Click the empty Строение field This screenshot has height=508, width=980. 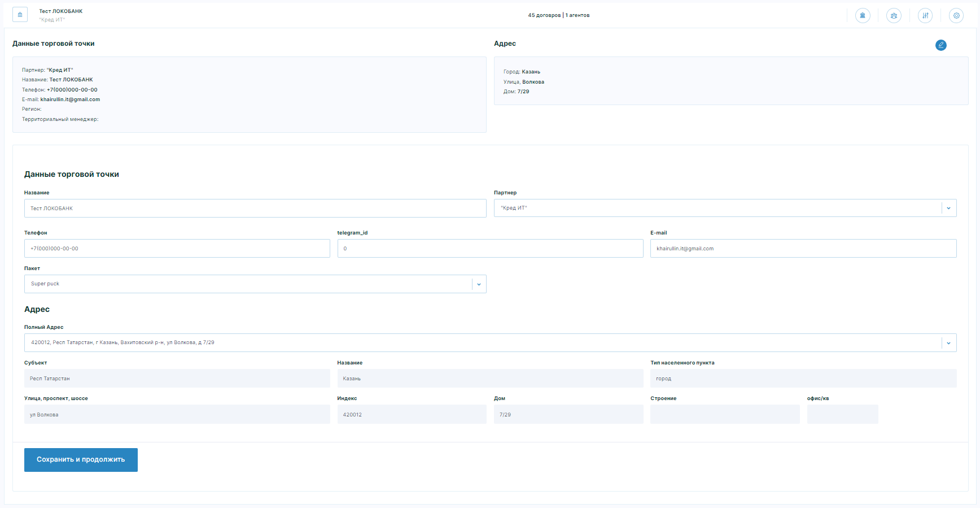(x=724, y=414)
